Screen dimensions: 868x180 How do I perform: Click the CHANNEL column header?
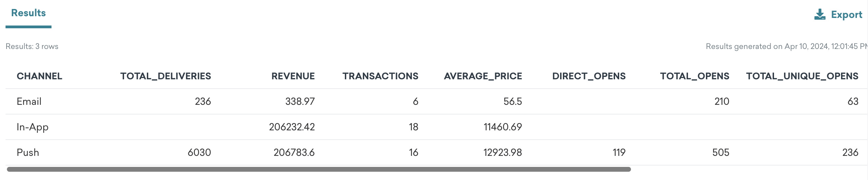[x=39, y=76]
